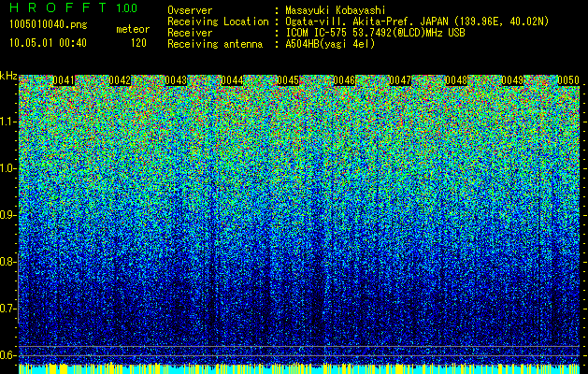Click the 0.8 kHz axis label
The width and height of the screenshot is (588, 374).
coord(8,262)
